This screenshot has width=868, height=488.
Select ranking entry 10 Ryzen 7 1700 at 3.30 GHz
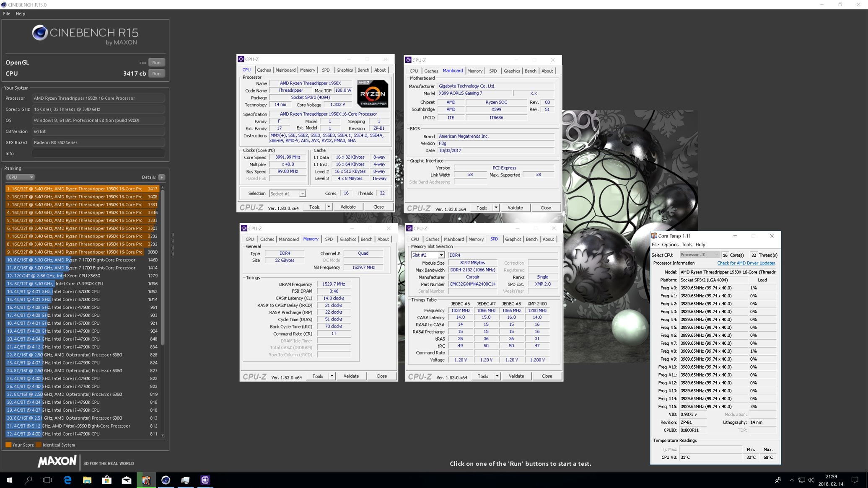[x=82, y=260]
